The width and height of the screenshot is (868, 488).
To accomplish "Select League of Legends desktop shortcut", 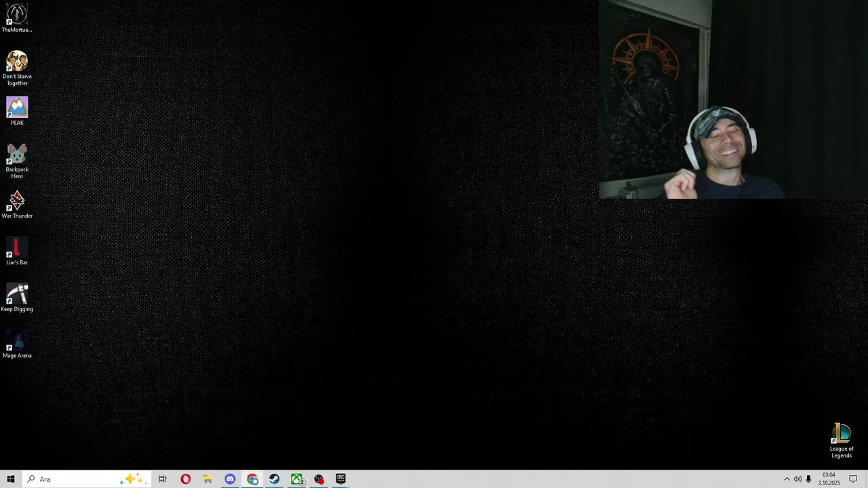I will tap(842, 441).
